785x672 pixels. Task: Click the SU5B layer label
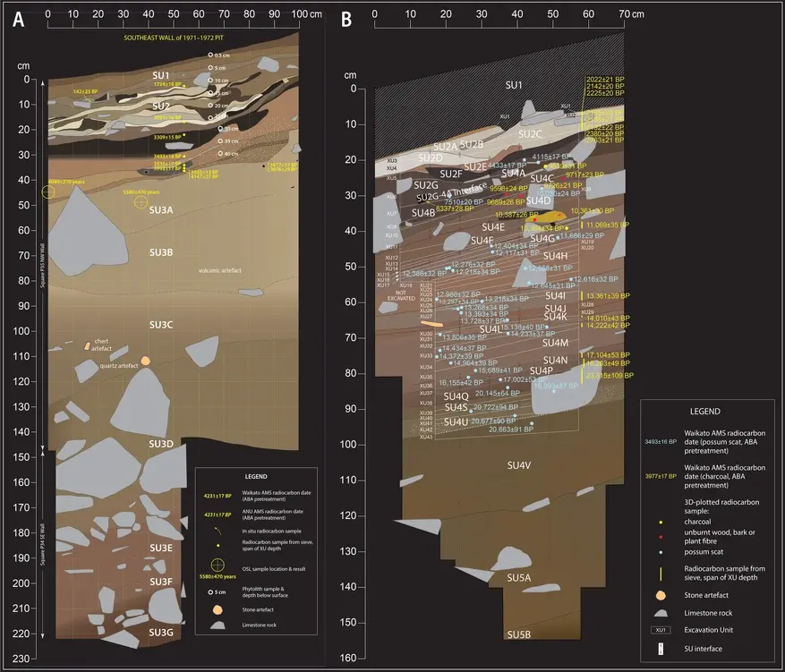coord(518,634)
